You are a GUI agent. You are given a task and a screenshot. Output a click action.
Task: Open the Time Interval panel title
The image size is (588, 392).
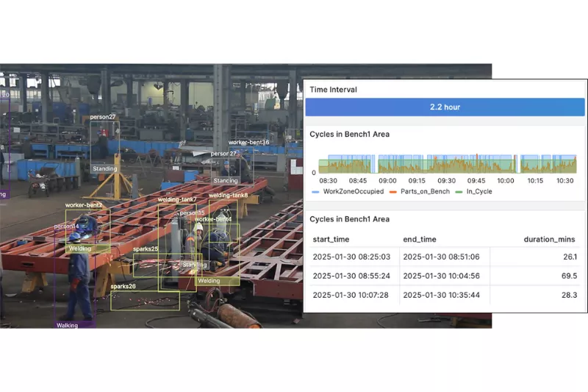coord(333,90)
